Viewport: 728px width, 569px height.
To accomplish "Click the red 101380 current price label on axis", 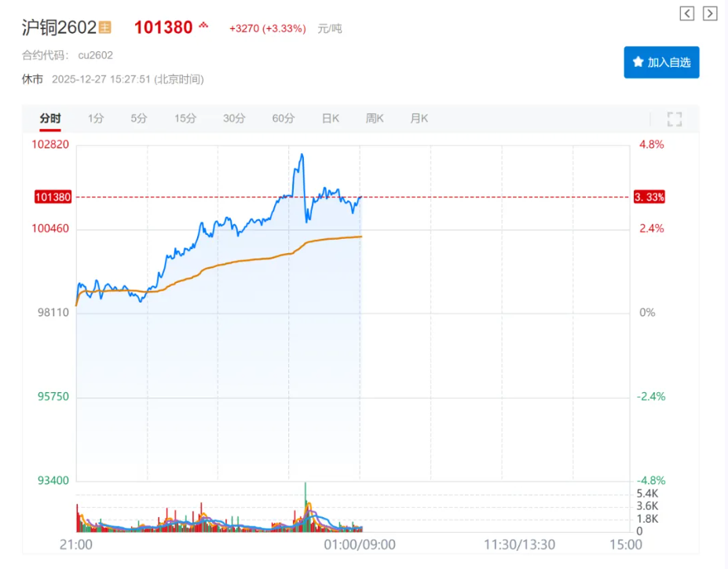I will tap(53, 197).
